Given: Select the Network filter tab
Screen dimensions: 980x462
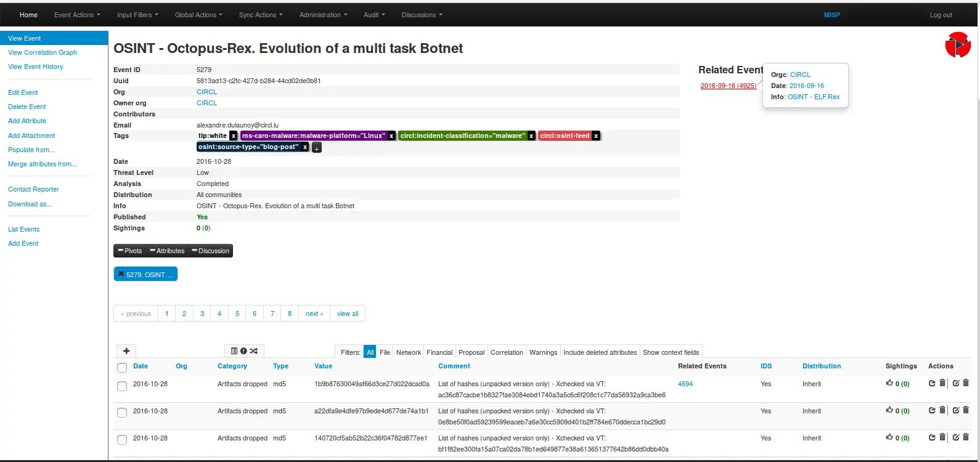Looking at the screenshot, I should pyautogui.click(x=408, y=352).
